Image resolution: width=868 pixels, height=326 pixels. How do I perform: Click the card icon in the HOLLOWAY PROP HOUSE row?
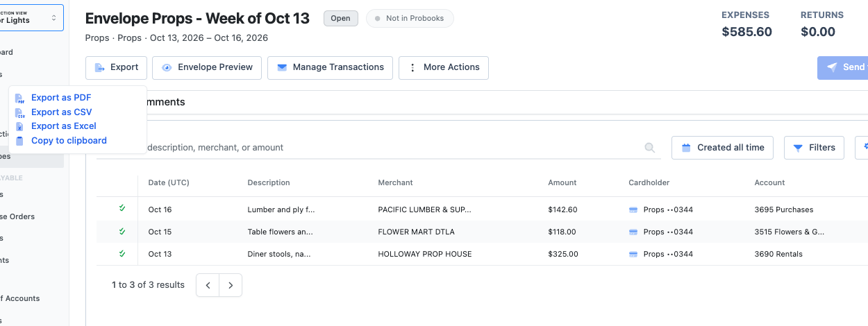[x=633, y=254]
